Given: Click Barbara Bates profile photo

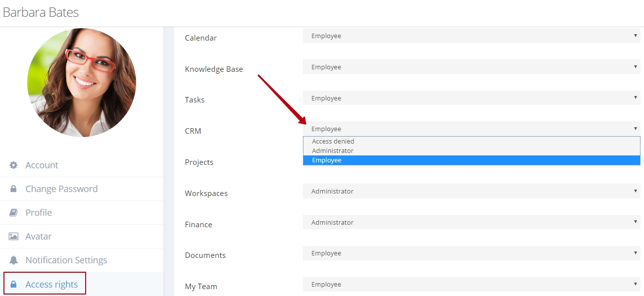Looking at the screenshot, I should (82, 83).
